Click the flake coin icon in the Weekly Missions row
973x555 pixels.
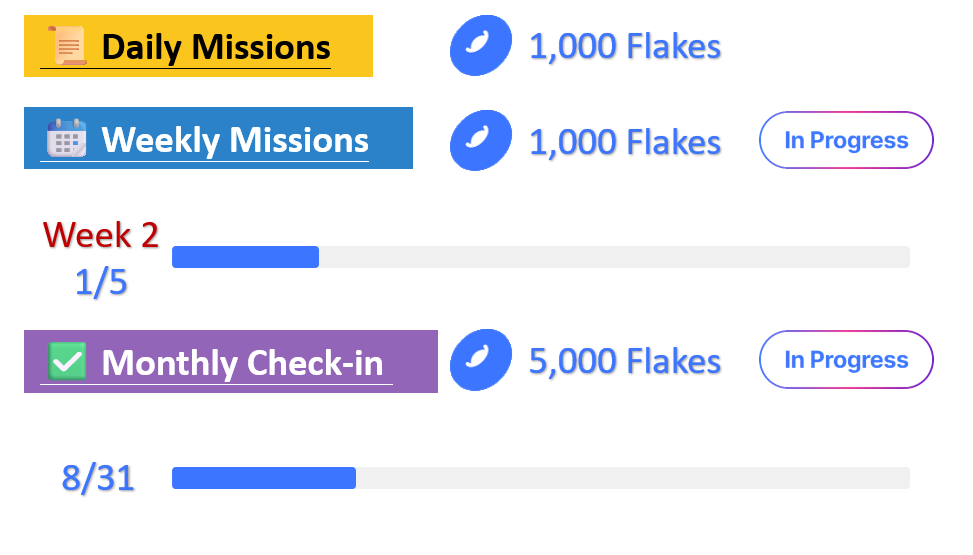(480, 141)
